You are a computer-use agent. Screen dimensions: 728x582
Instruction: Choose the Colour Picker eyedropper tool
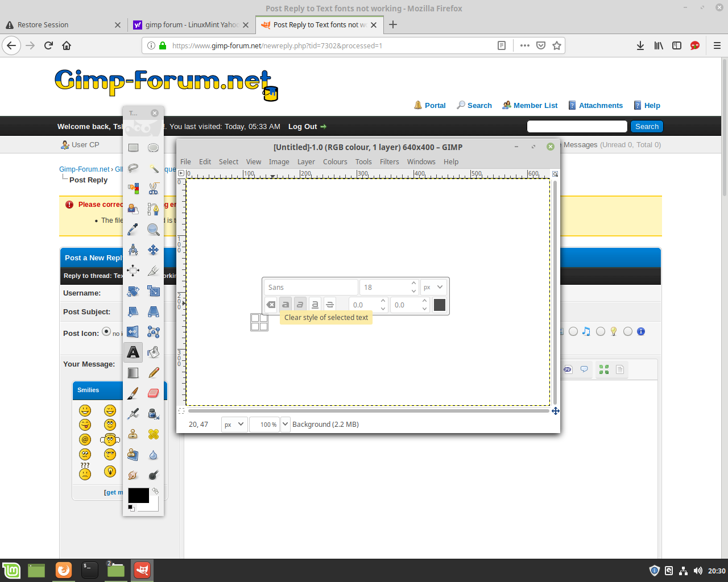pyautogui.click(x=133, y=230)
